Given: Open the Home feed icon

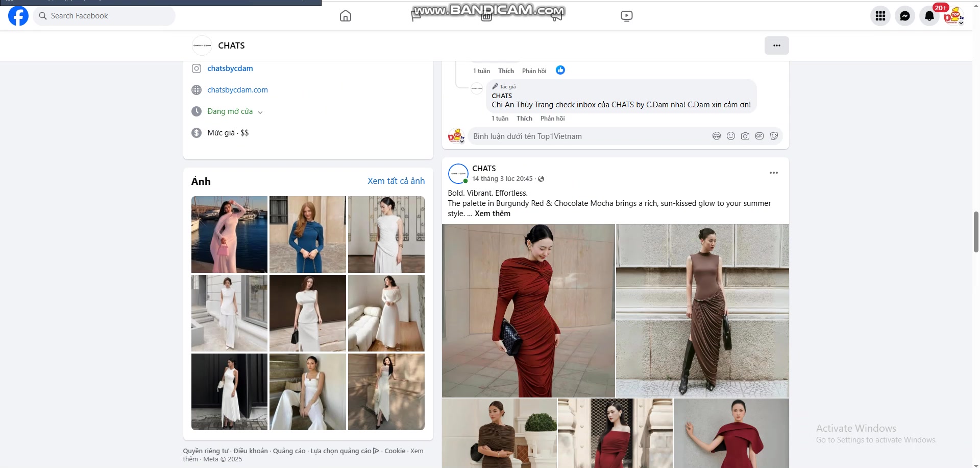Looking at the screenshot, I should 346,16.
